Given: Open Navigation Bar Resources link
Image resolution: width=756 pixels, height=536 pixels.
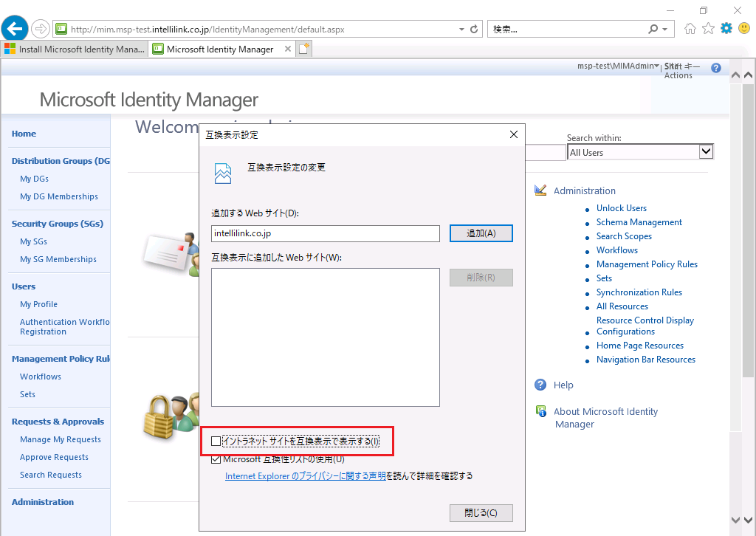Looking at the screenshot, I should 646,360.
